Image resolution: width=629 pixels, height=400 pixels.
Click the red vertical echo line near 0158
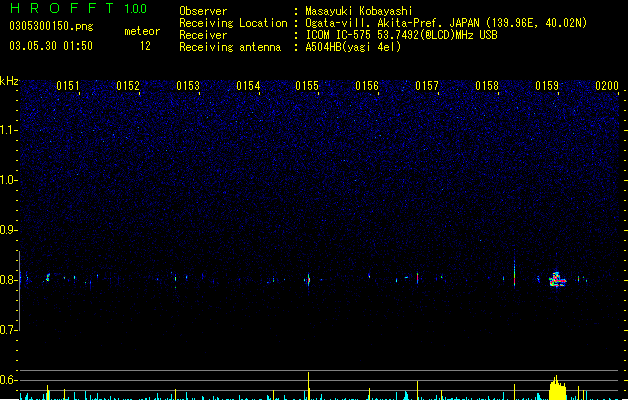(x=514, y=273)
